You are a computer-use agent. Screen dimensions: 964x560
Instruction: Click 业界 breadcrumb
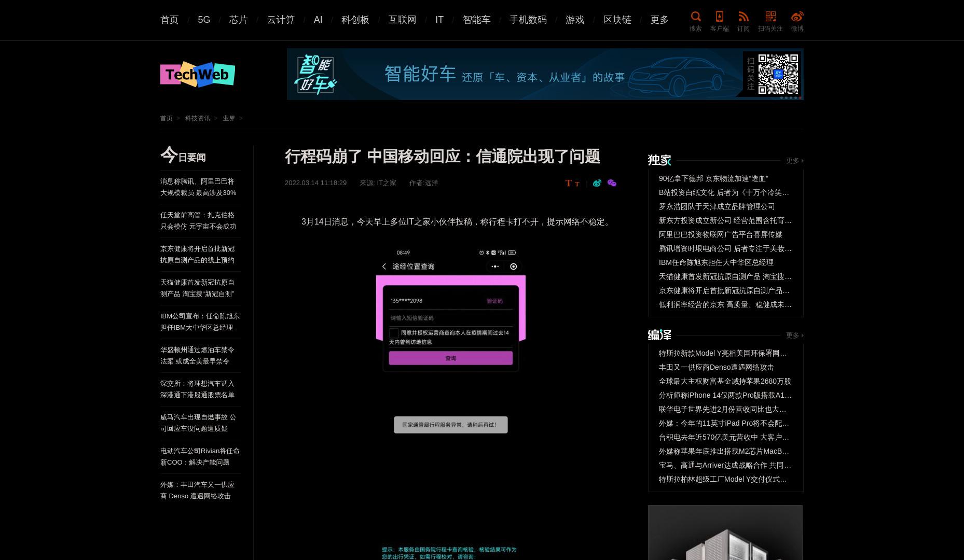[229, 118]
